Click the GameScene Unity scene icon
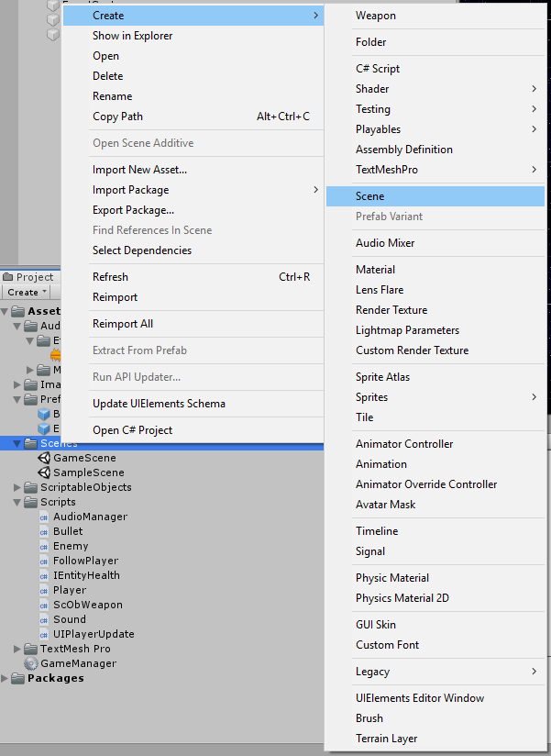The width and height of the screenshot is (551, 756). (44, 458)
